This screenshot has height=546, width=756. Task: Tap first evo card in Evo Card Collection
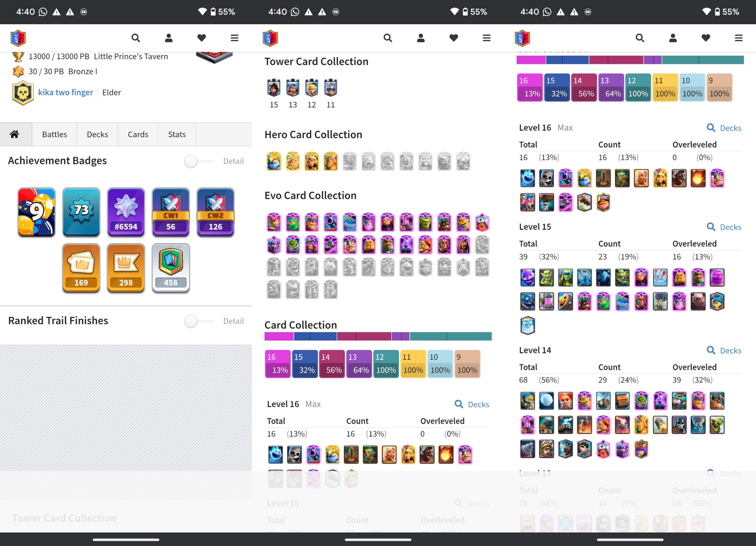(274, 222)
